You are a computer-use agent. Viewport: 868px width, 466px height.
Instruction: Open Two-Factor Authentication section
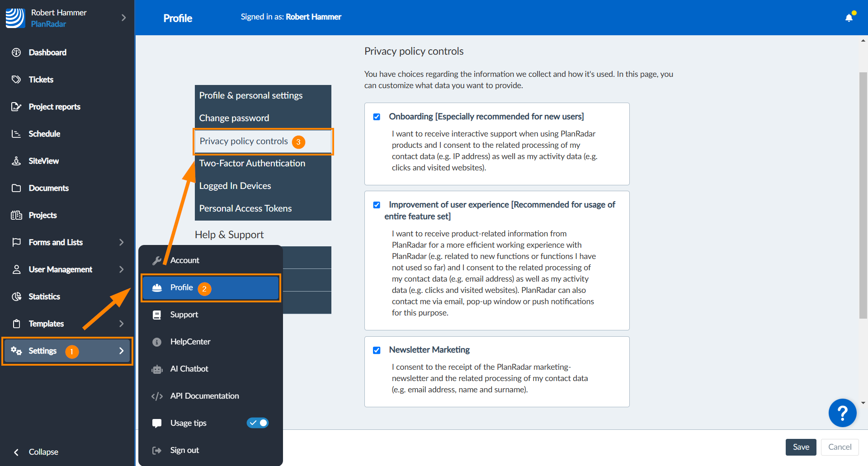pos(263,163)
